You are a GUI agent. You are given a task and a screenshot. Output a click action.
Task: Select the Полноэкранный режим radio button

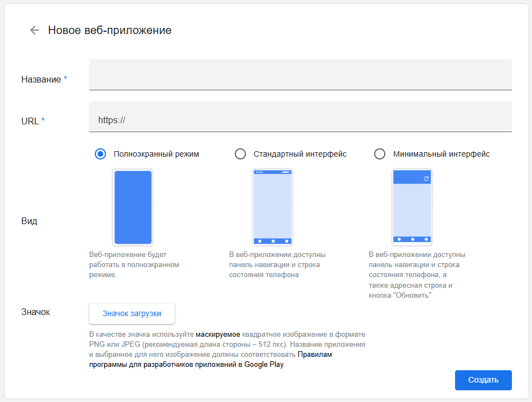pyautogui.click(x=100, y=154)
